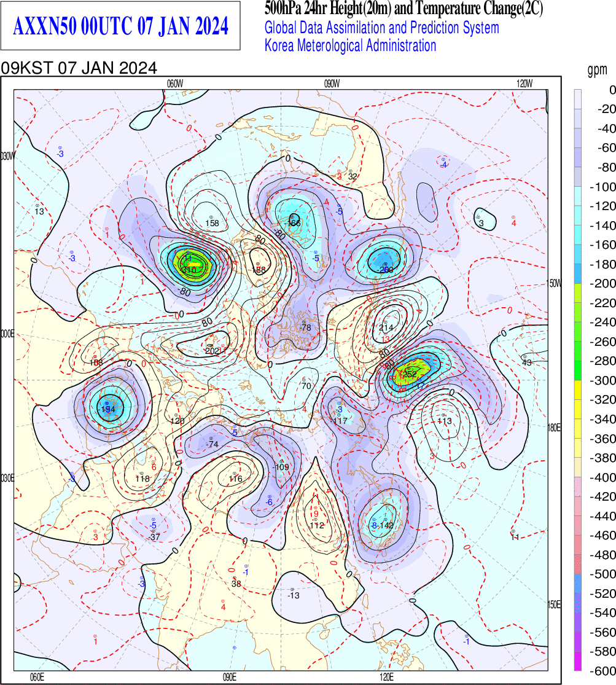
Task: Click the 38 value on the map
Action: [x=236, y=584]
